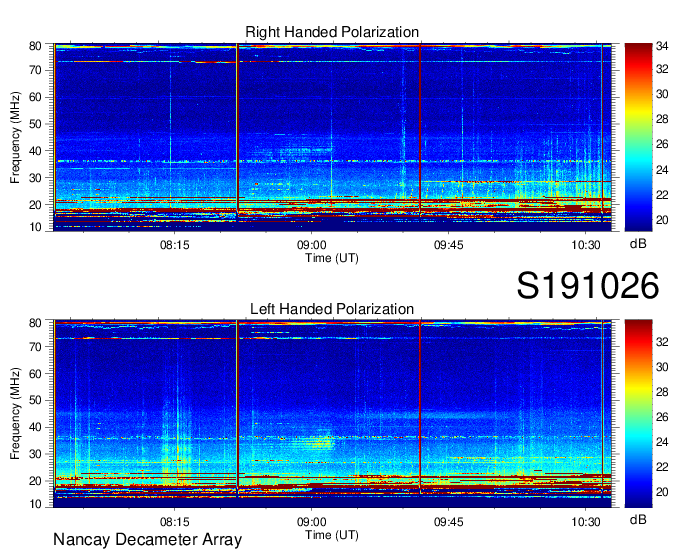Click the 28 value on the lower color scale
This screenshot has height=552, width=680.
point(662,392)
